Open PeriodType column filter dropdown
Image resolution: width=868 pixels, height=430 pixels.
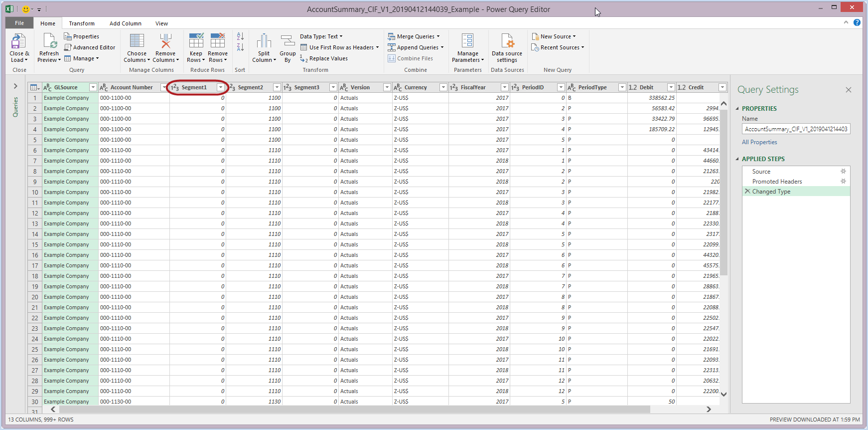coord(622,87)
